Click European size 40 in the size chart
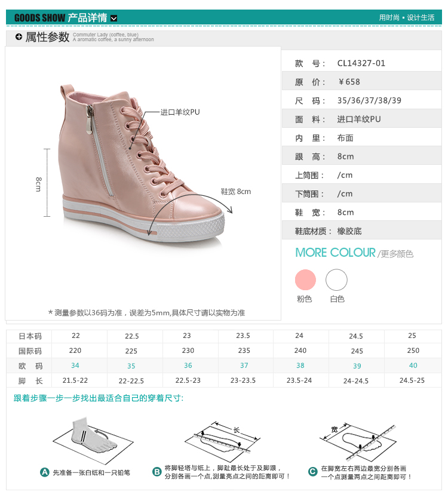Image resolution: width=448 pixels, height=501 pixels. click(413, 365)
